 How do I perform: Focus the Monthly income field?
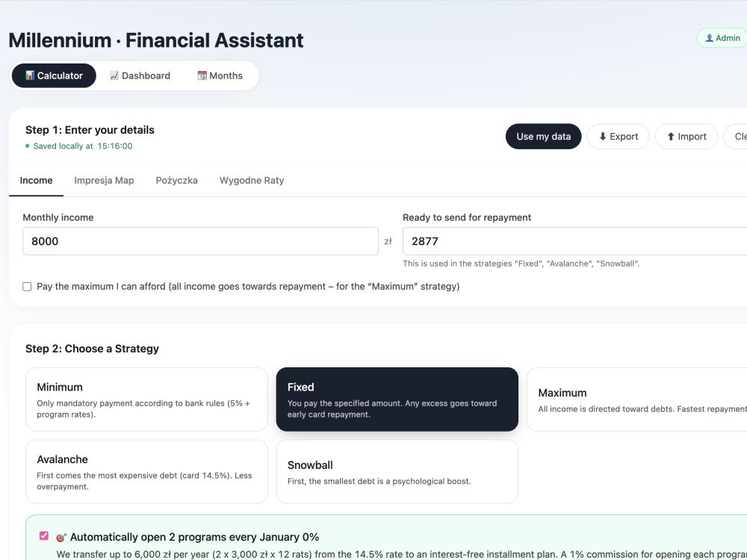coord(200,241)
